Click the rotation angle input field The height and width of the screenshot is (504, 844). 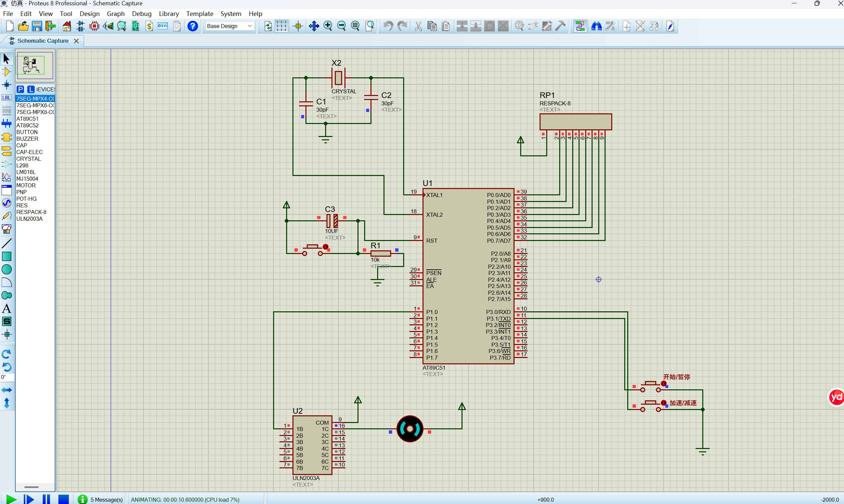(7, 377)
